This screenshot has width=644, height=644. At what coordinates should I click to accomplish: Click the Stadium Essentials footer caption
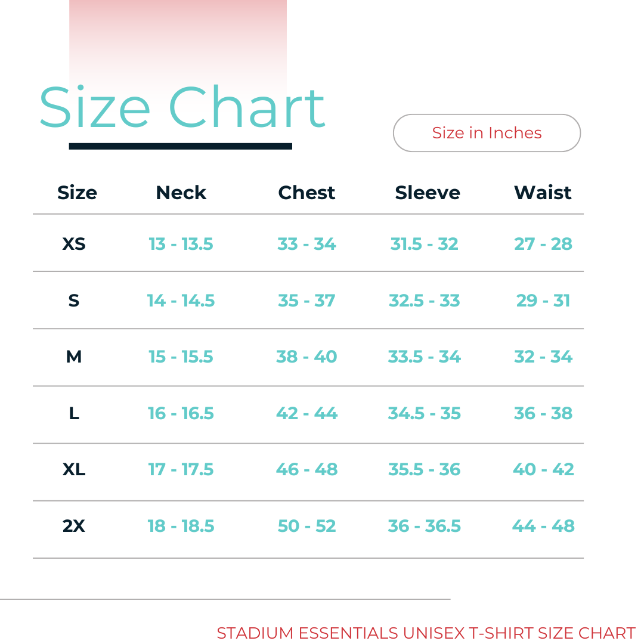click(426, 633)
